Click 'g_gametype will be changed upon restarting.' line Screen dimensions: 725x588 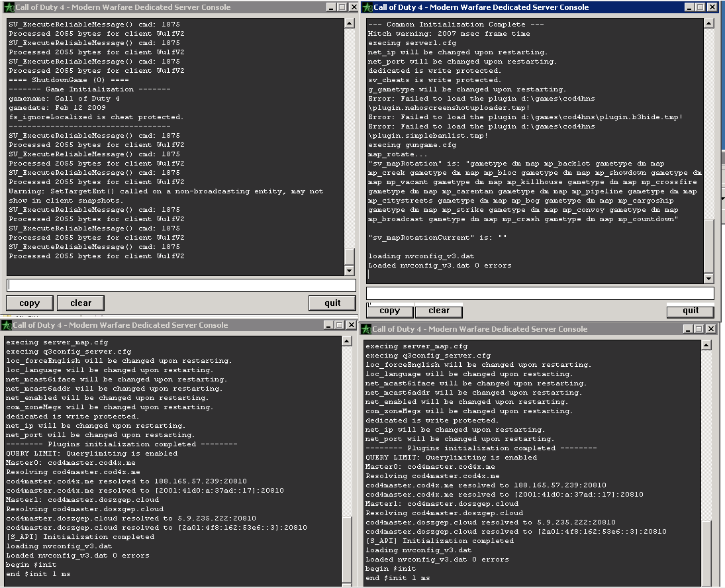pos(467,89)
